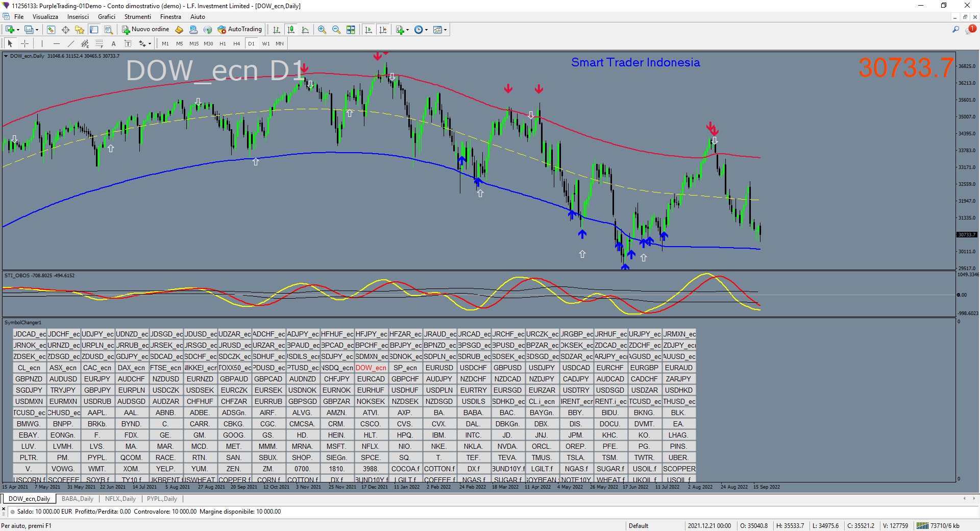This screenshot has width=980, height=531.
Task: Tile chart windows
Action: coord(351,30)
